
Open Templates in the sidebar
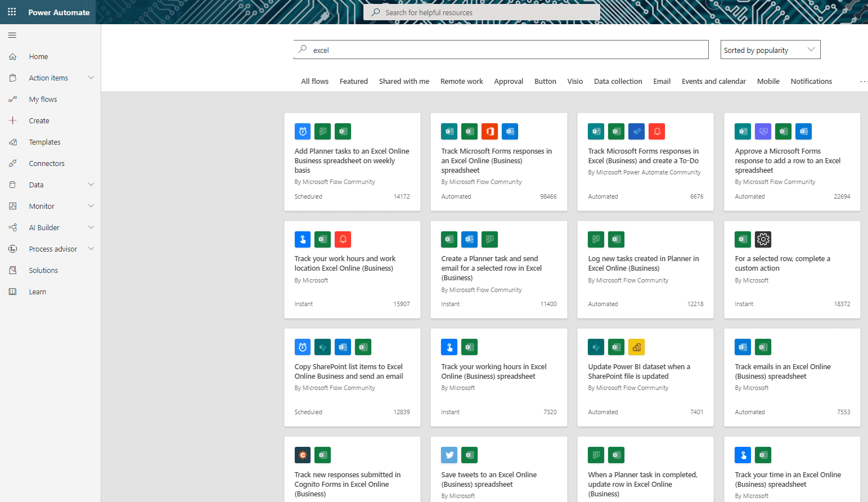pyautogui.click(x=45, y=142)
